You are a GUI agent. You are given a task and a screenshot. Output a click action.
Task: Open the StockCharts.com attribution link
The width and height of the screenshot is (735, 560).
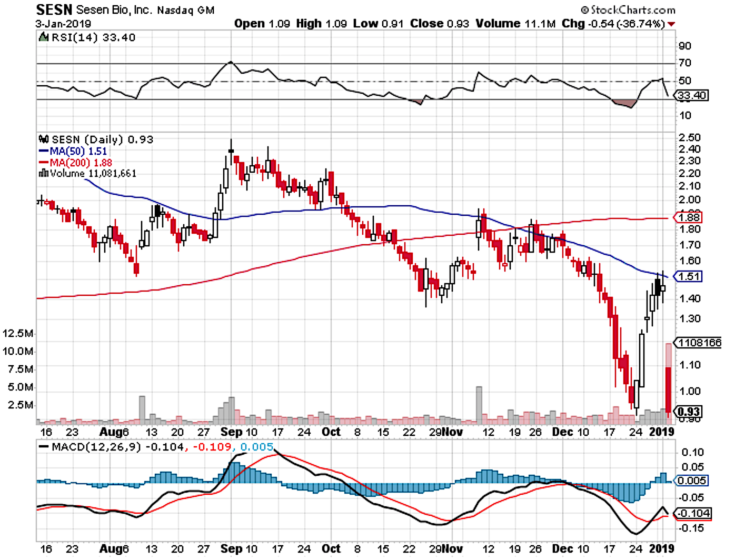click(x=628, y=9)
